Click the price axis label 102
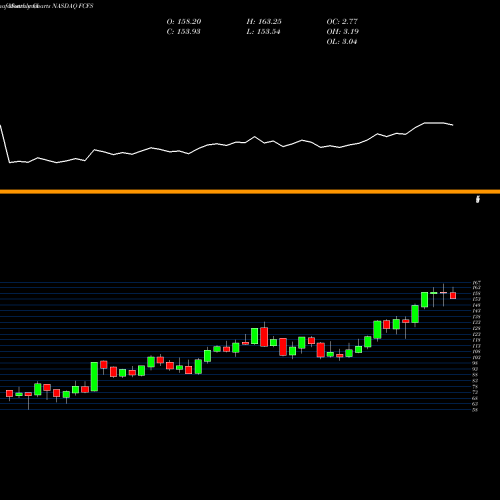Image resolution: width=500 pixels, height=500 pixels. [x=475, y=357]
